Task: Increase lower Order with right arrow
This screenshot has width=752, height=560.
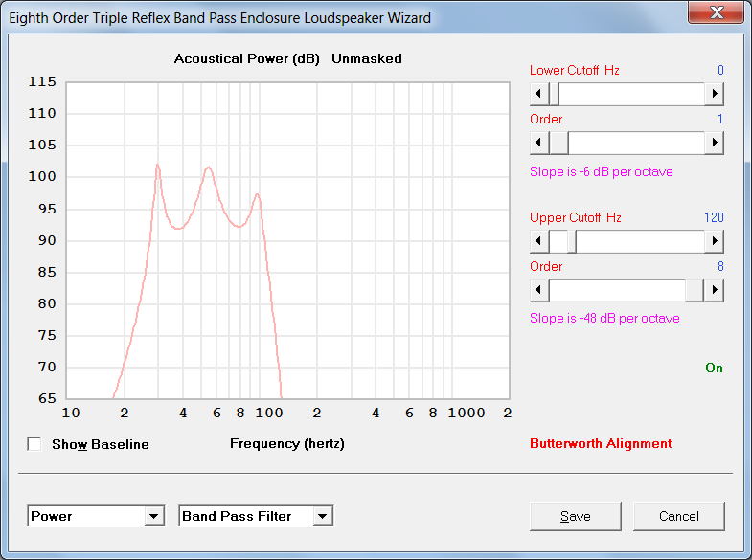Action: [x=714, y=143]
